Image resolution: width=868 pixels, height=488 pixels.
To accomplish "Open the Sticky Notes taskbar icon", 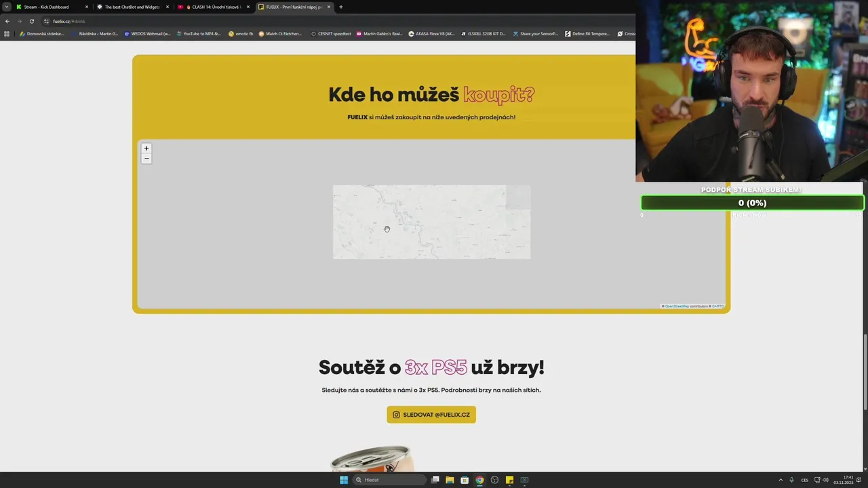I will [509, 480].
